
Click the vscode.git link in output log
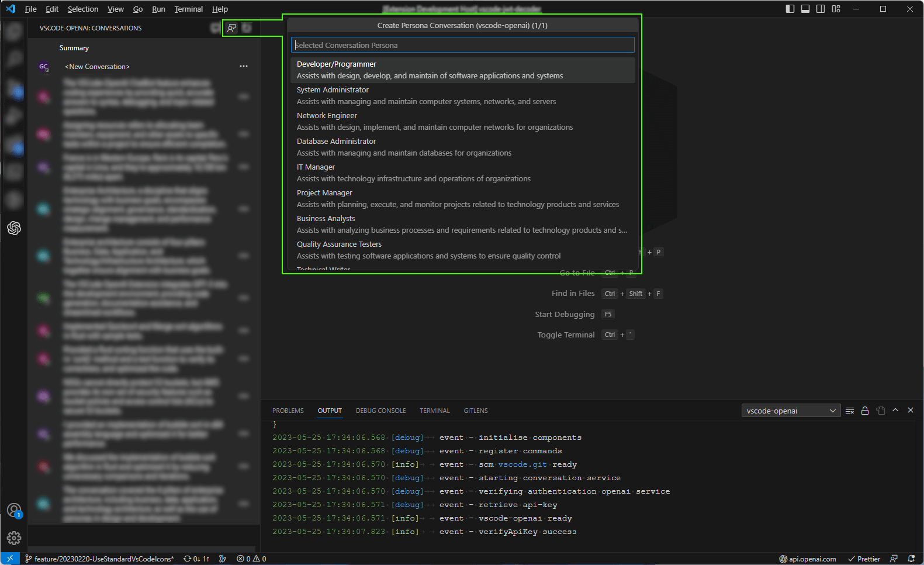click(x=522, y=464)
